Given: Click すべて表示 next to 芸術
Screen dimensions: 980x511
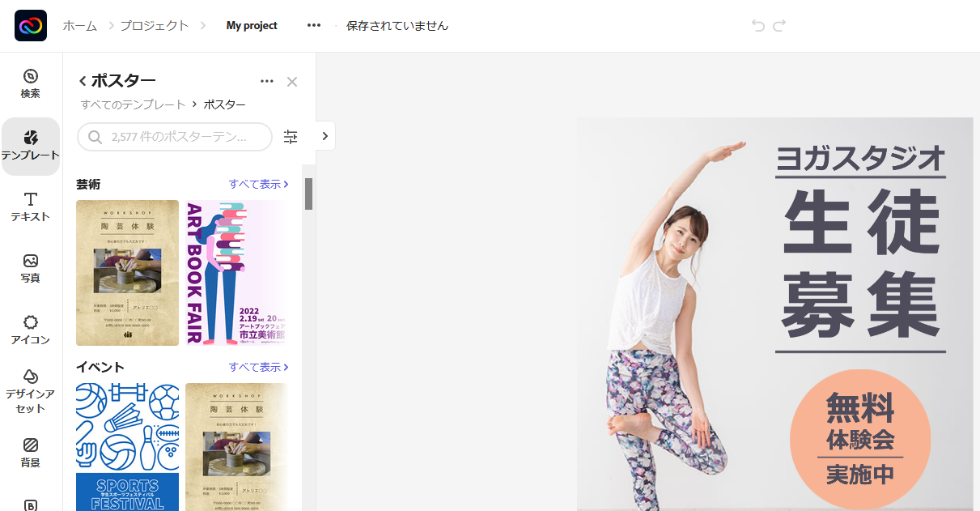Looking at the screenshot, I should click(x=258, y=184).
